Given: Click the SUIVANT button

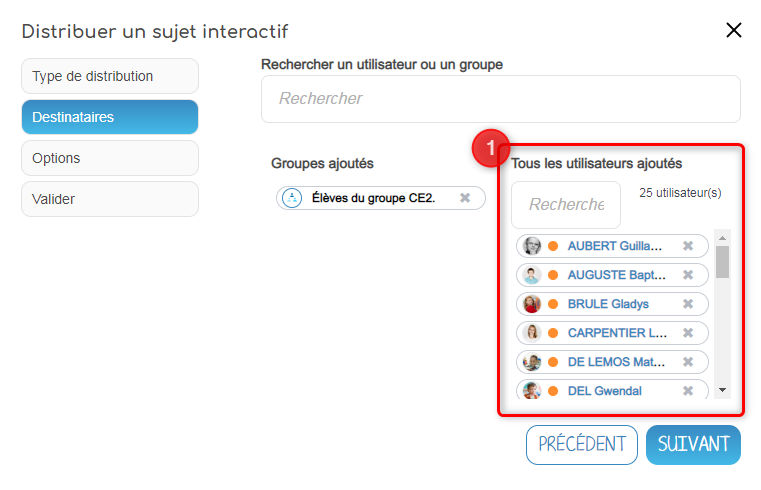Looking at the screenshot, I should 693,444.
